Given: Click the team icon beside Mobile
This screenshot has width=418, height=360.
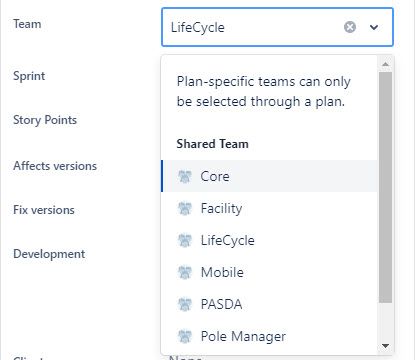Looking at the screenshot, I should coord(185,272).
